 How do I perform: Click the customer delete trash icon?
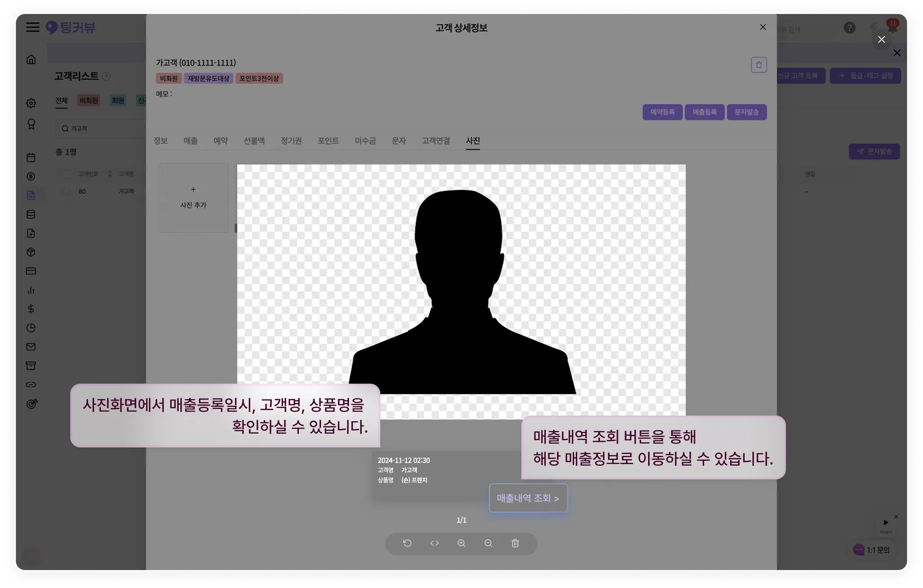pyautogui.click(x=759, y=65)
